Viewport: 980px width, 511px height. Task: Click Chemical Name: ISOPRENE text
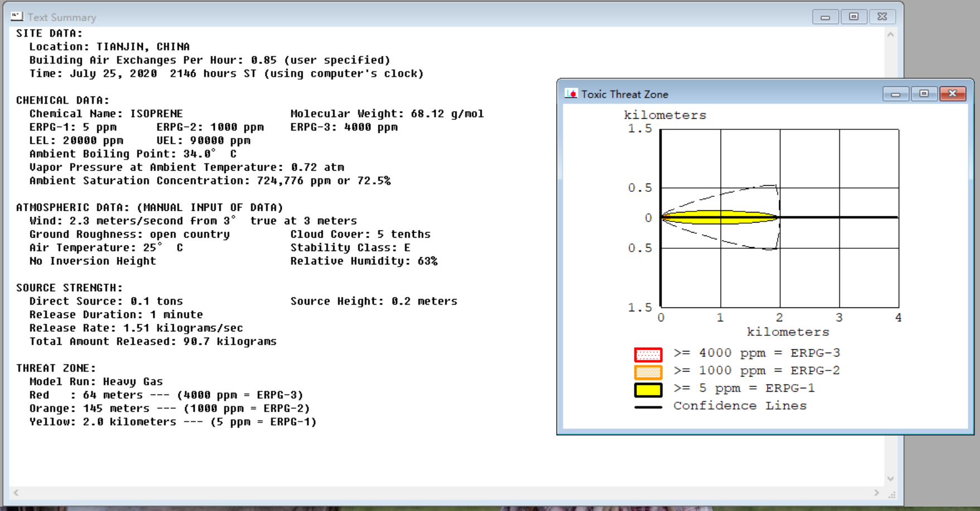[x=106, y=114]
